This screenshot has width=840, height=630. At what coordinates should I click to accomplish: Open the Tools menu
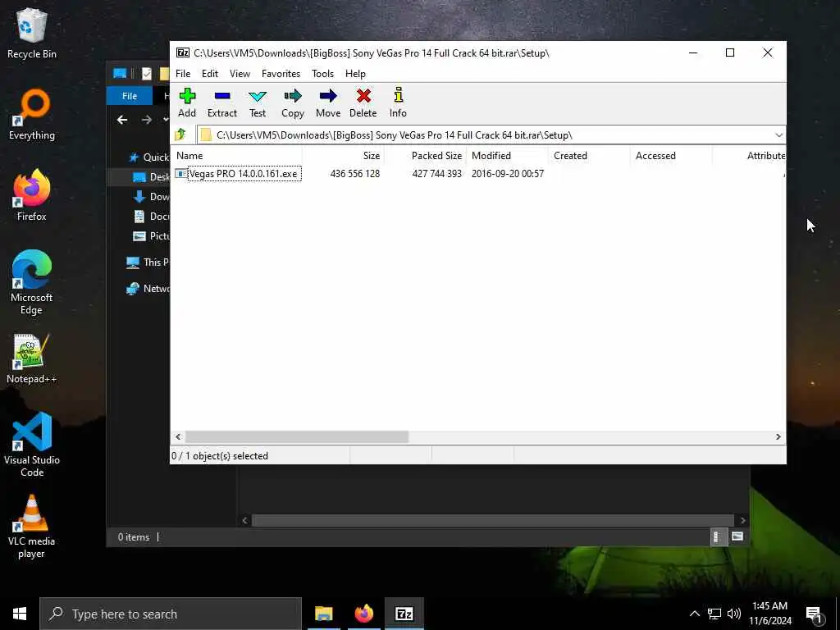(x=322, y=73)
